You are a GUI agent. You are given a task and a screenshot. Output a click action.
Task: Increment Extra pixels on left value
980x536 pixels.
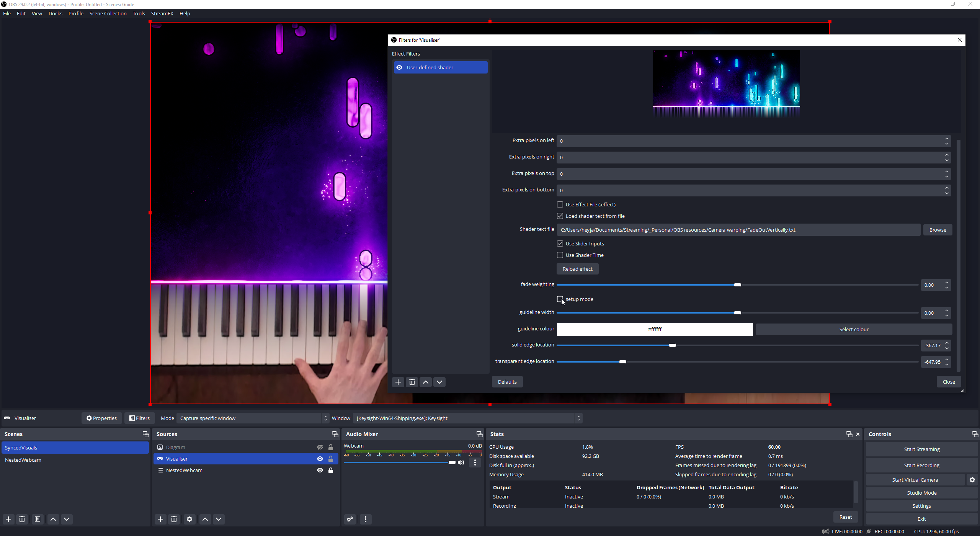click(x=947, y=138)
